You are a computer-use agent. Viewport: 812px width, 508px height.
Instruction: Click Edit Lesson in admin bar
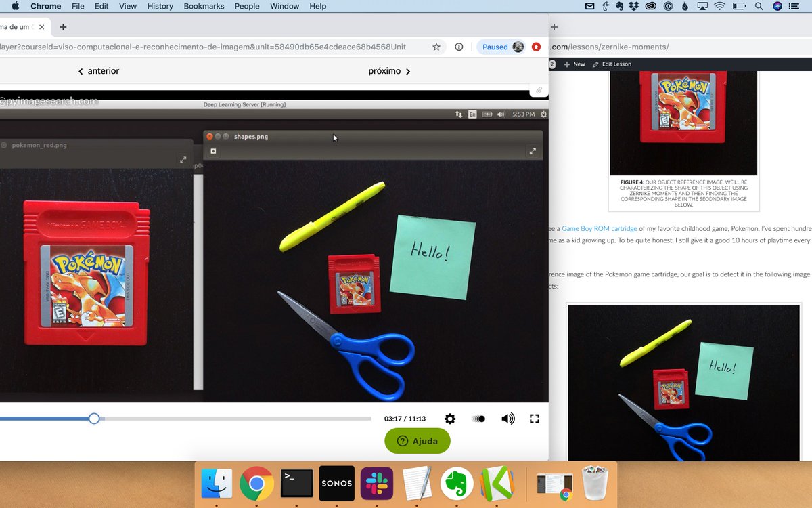[612, 64]
